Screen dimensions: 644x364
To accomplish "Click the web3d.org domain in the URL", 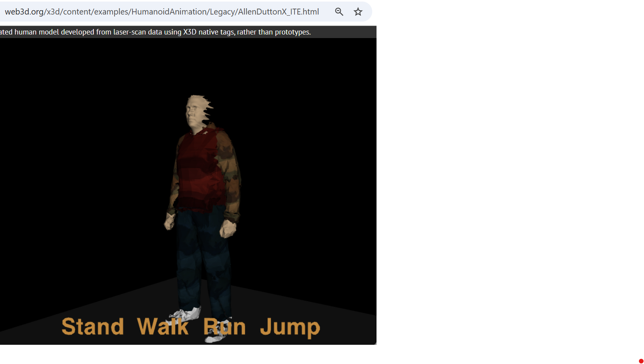I will tap(24, 12).
